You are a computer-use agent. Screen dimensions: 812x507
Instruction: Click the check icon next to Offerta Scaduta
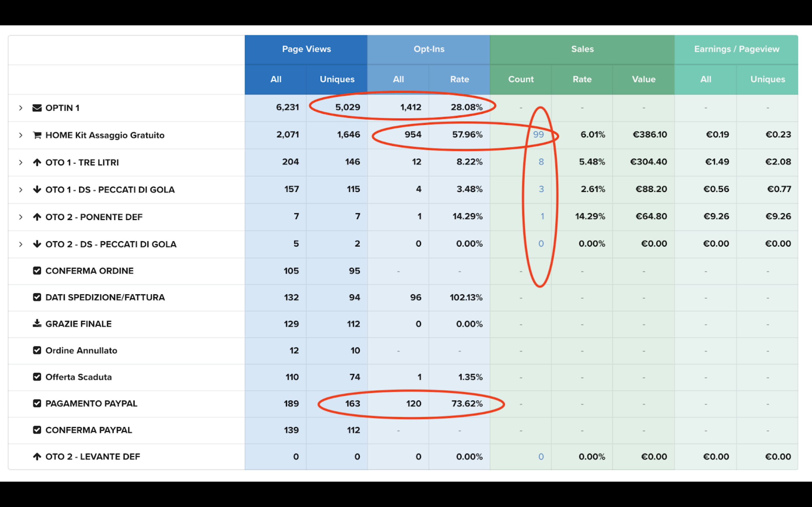pyautogui.click(x=37, y=377)
